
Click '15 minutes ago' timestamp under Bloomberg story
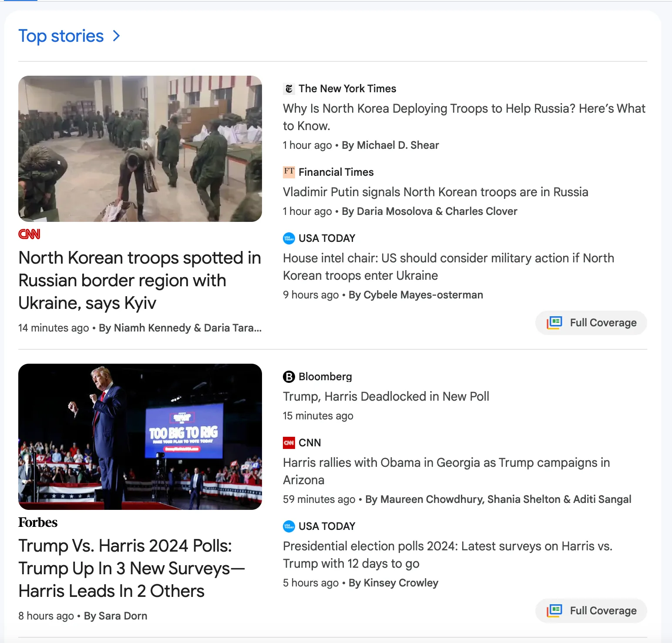coord(318,416)
